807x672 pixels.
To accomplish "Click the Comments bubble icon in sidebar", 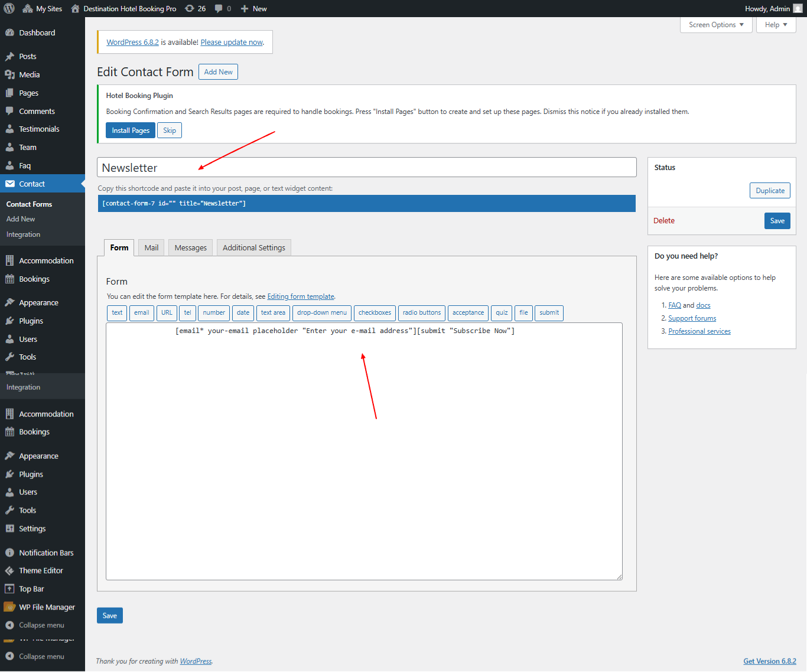I will coord(9,111).
